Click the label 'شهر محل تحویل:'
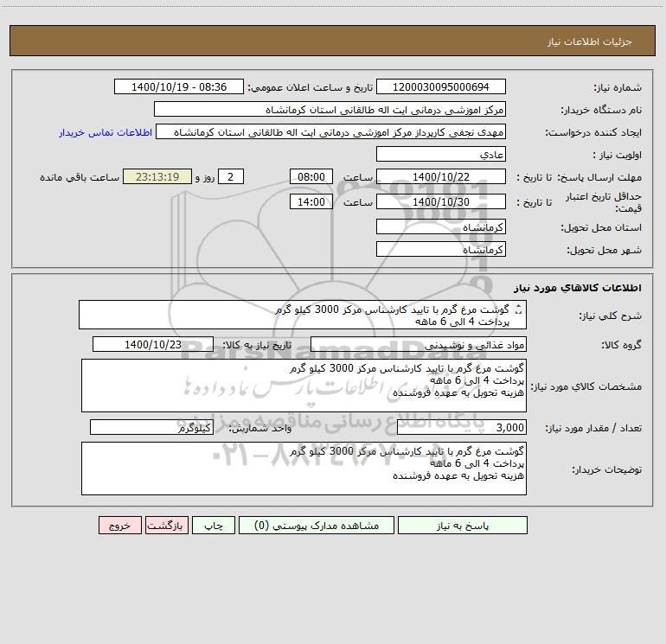Screen dimensions: 666x644 tap(604, 250)
